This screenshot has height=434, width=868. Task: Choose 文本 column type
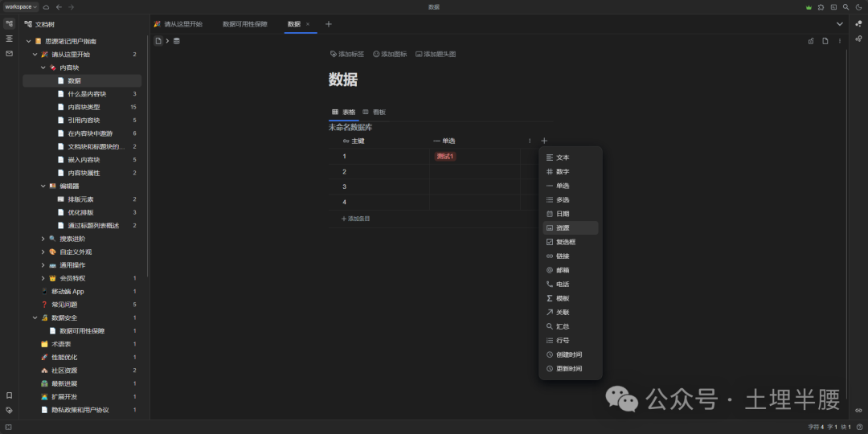570,158
